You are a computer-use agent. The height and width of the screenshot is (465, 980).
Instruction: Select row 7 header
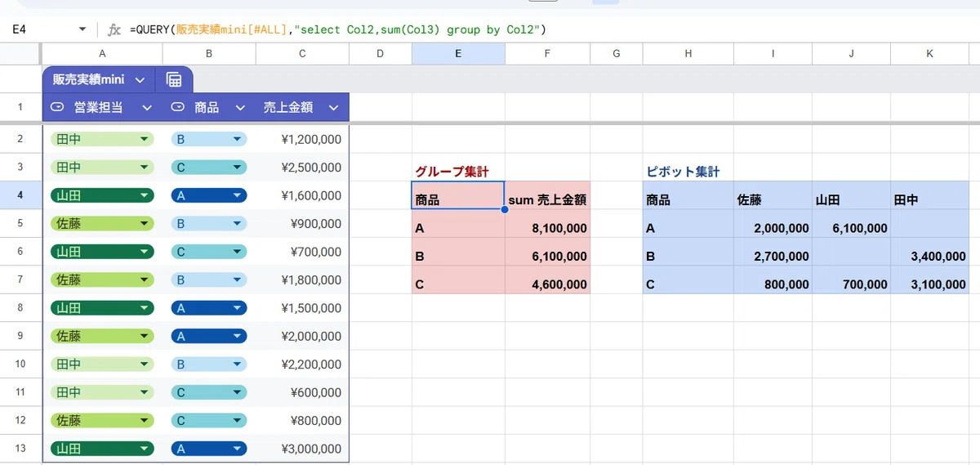coord(20,280)
